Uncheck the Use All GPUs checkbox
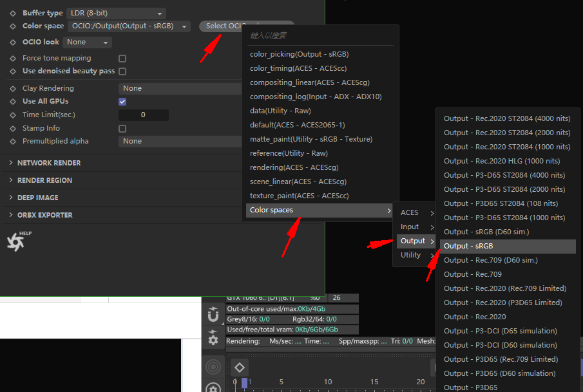This screenshot has width=583, height=392. [122, 102]
